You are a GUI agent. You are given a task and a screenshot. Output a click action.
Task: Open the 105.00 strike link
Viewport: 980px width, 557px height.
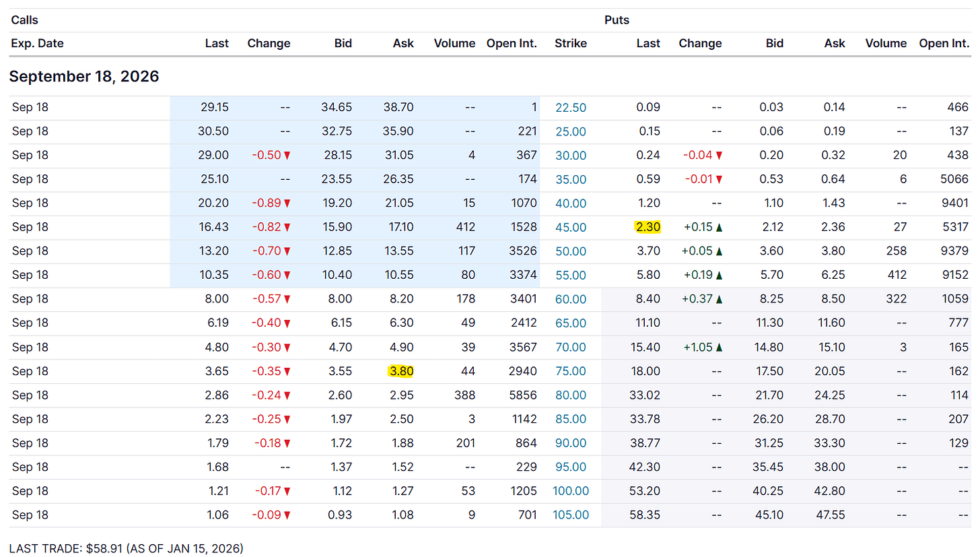(x=570, y=515)
